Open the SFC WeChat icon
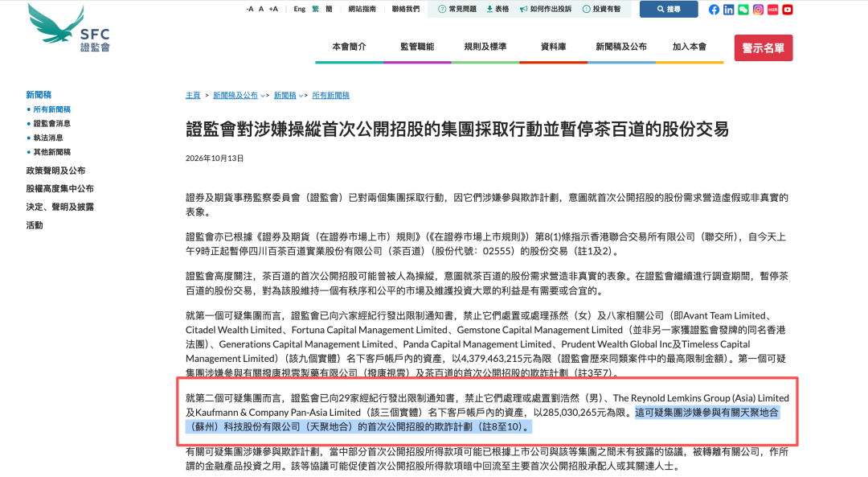The width and height of the screenshot is (868, 477). pyautogui.click(x=743, y=10)
